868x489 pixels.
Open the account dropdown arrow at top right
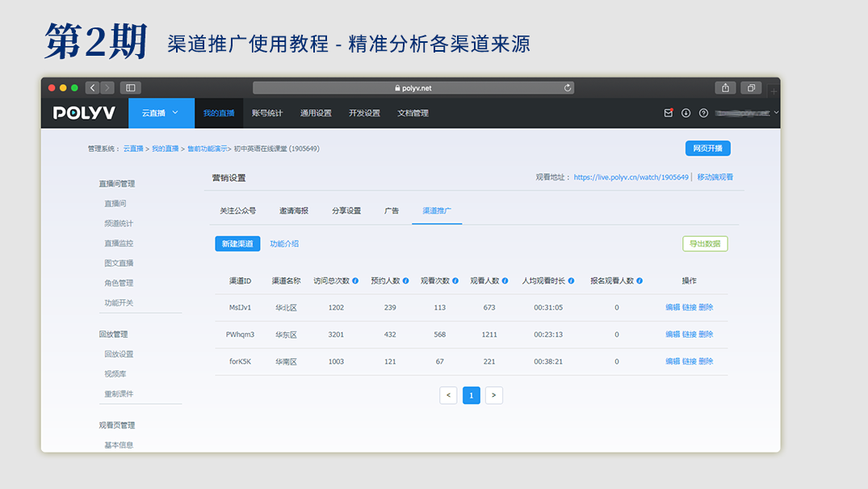pos(776,112)
